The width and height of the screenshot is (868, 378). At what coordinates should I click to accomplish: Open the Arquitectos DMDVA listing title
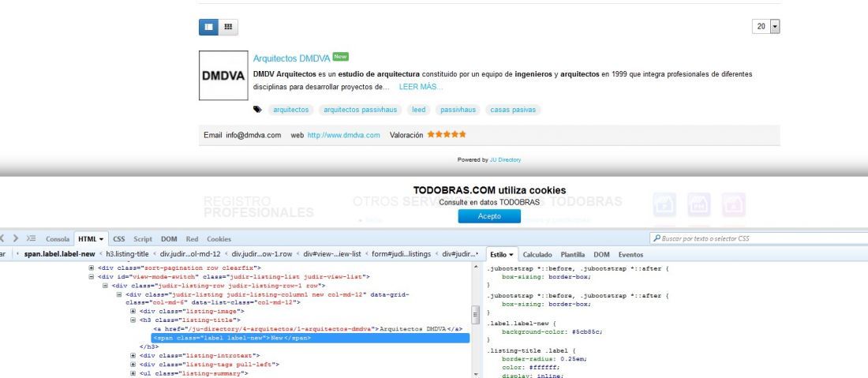point(292,58)
